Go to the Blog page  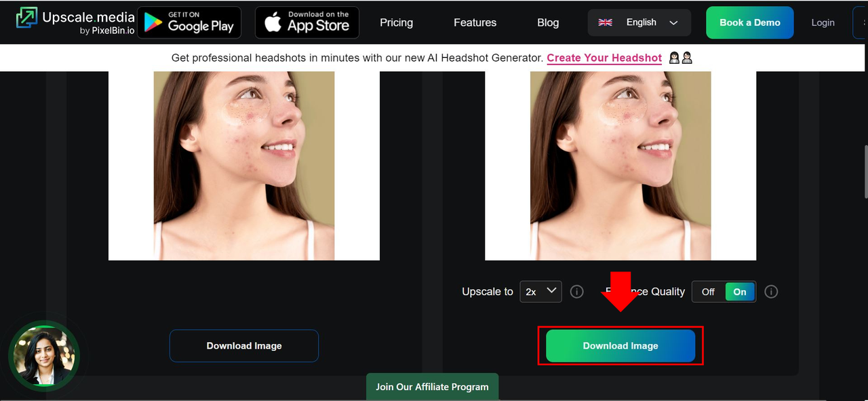(x=548, y=22)
